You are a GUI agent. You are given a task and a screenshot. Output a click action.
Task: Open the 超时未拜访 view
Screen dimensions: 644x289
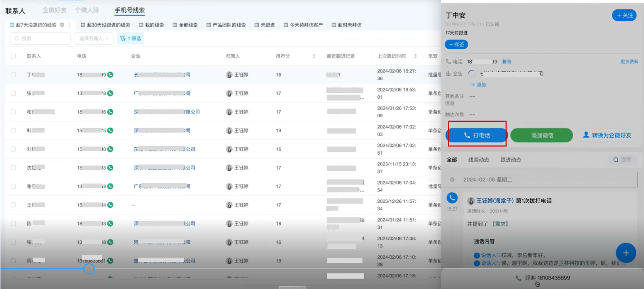[x=347, y=25]
